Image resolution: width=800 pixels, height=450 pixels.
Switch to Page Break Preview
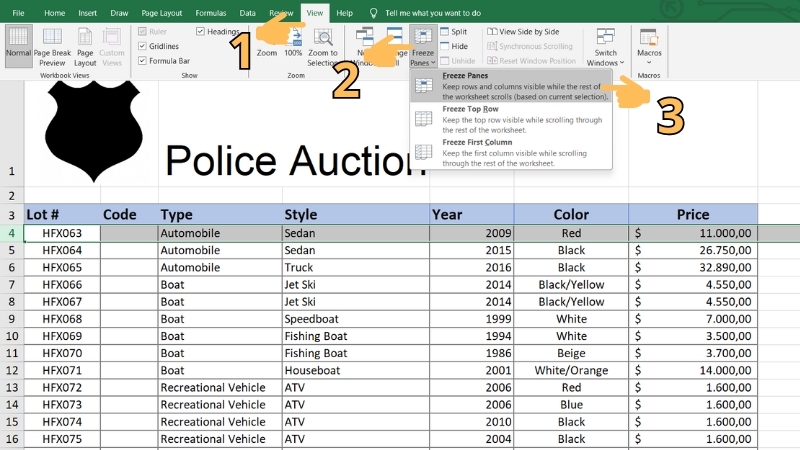coord(51,46)
